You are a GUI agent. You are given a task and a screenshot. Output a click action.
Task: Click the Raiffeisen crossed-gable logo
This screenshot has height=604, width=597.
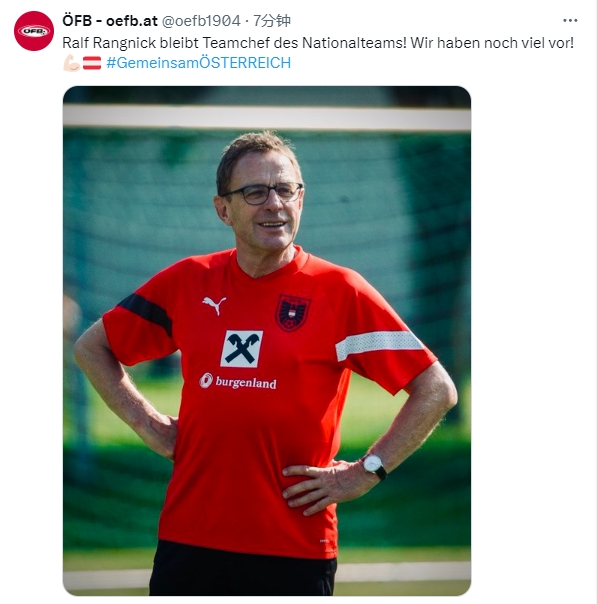tap(241, 349)
